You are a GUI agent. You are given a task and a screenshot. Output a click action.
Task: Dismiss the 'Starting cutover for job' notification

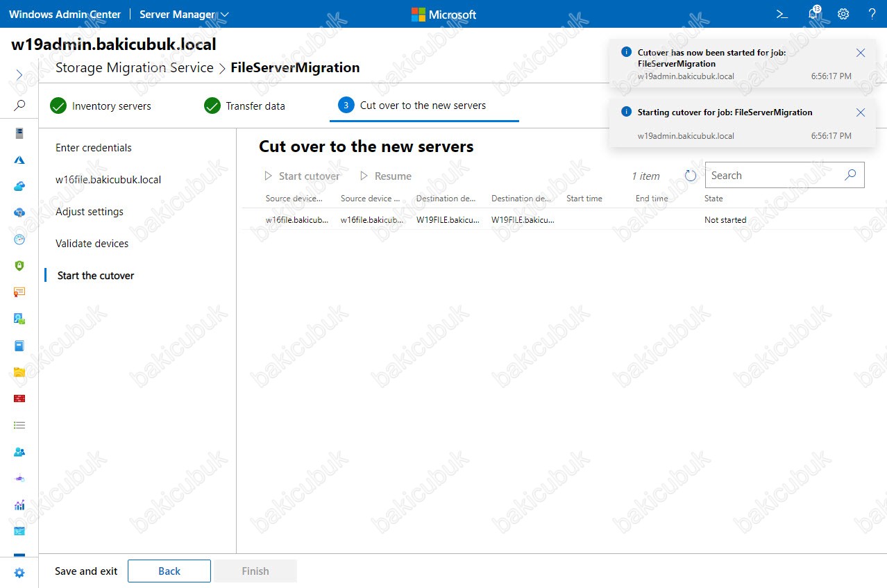[x=861, y=112]
